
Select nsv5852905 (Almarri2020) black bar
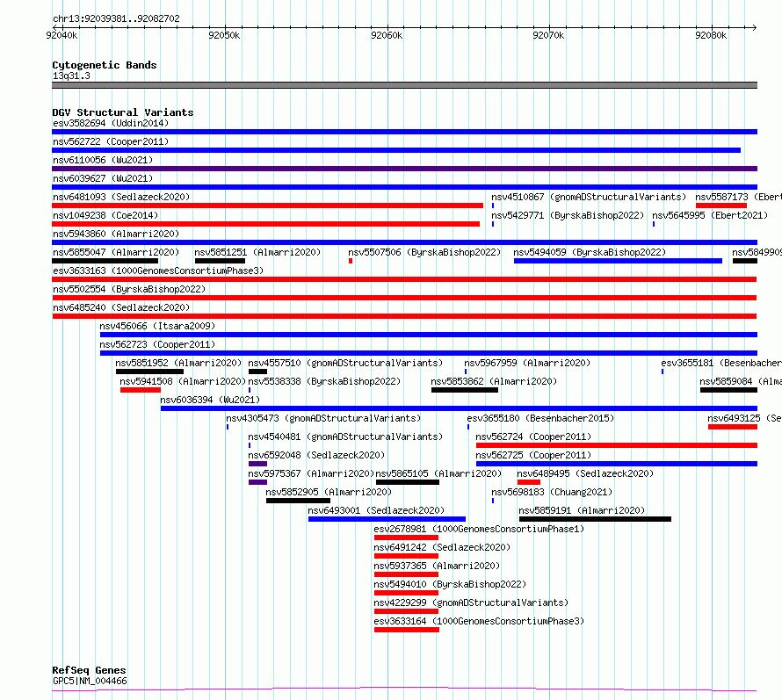[x=298, y=501]
